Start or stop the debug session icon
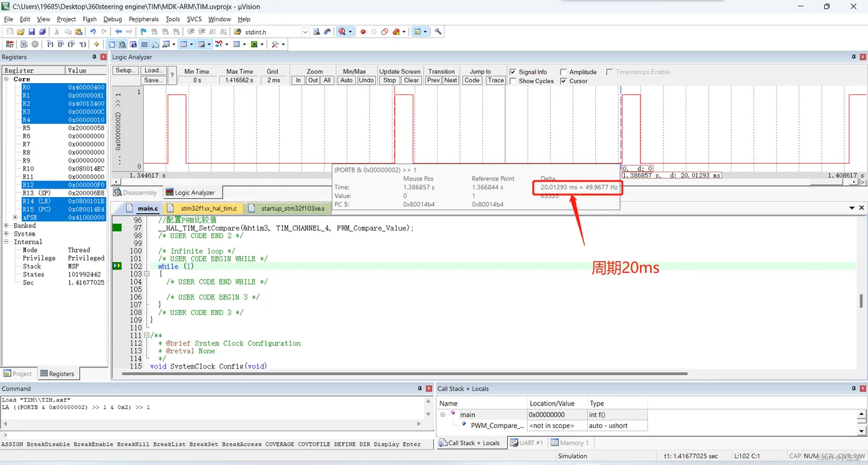Viewport: 868px width, 465px height. click(342, 32)
